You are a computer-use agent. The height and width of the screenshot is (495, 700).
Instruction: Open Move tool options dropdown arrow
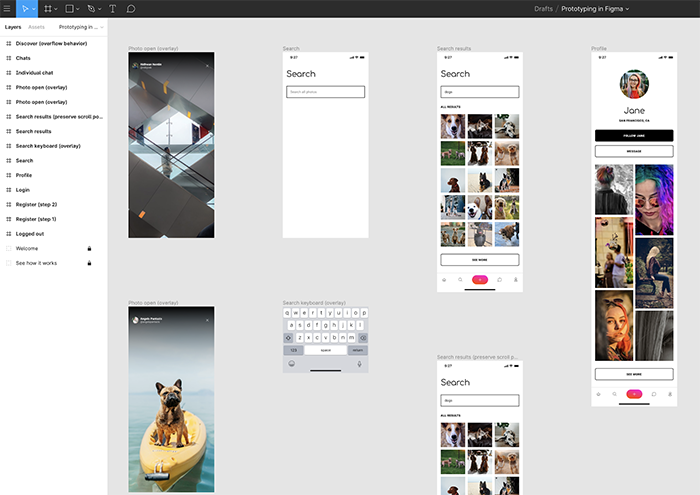tap(33, 9)
